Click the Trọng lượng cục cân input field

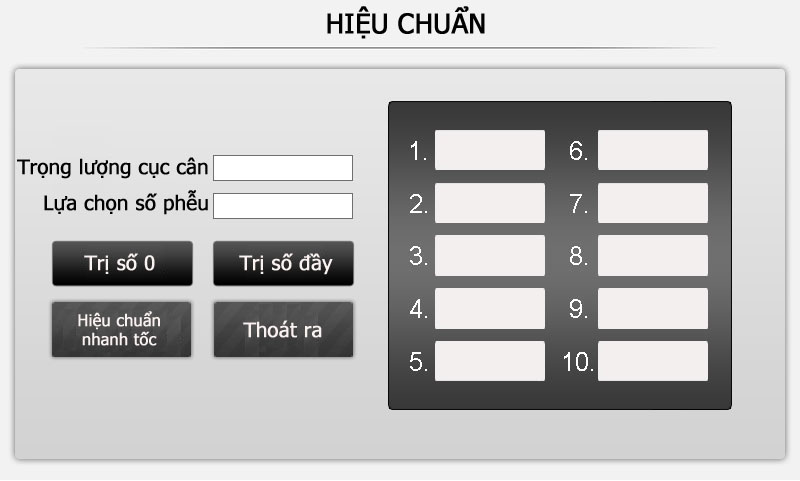tap(283, 168)
